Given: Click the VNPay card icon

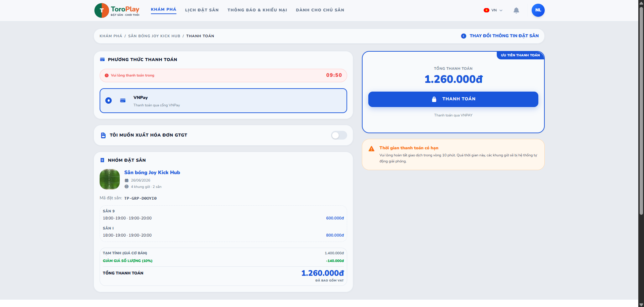Looking at the screenshot, I should click(123, 101).
